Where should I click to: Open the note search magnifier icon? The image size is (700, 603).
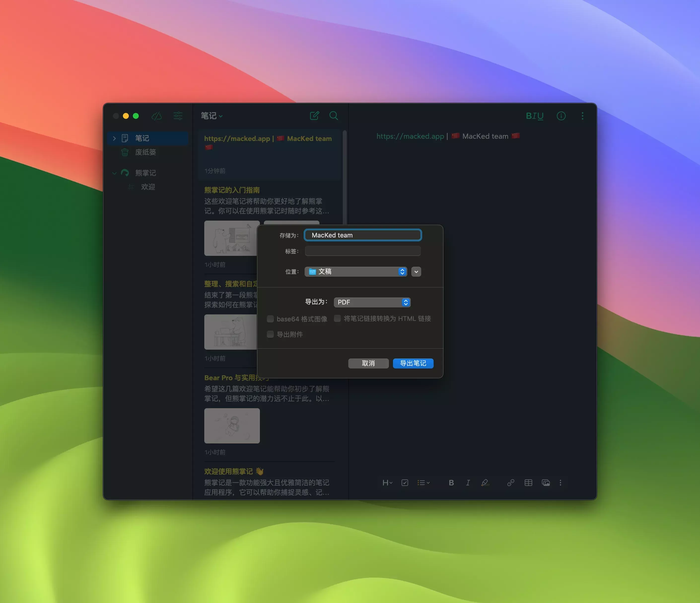click(x=333, y=116)
